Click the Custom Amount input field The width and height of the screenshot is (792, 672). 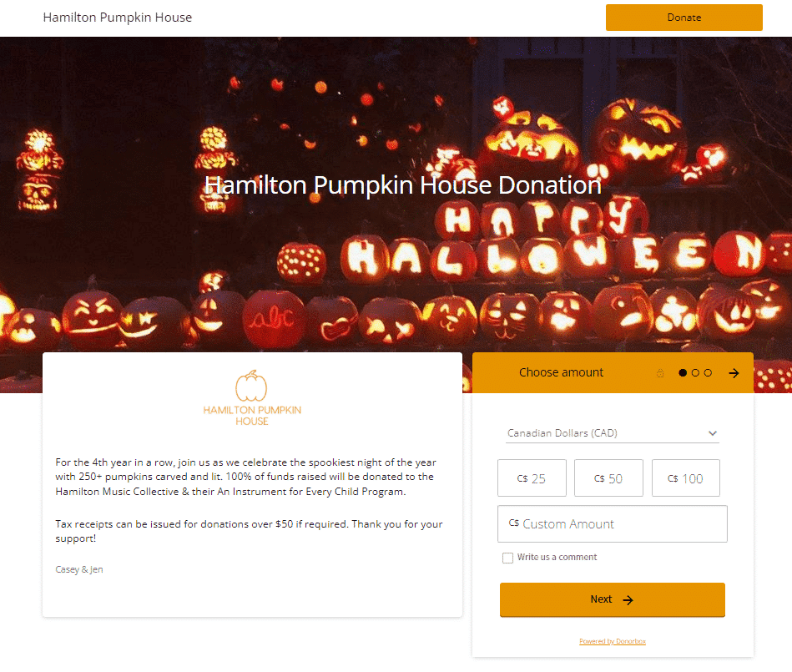pyautogui.click(x=613, y=524)
